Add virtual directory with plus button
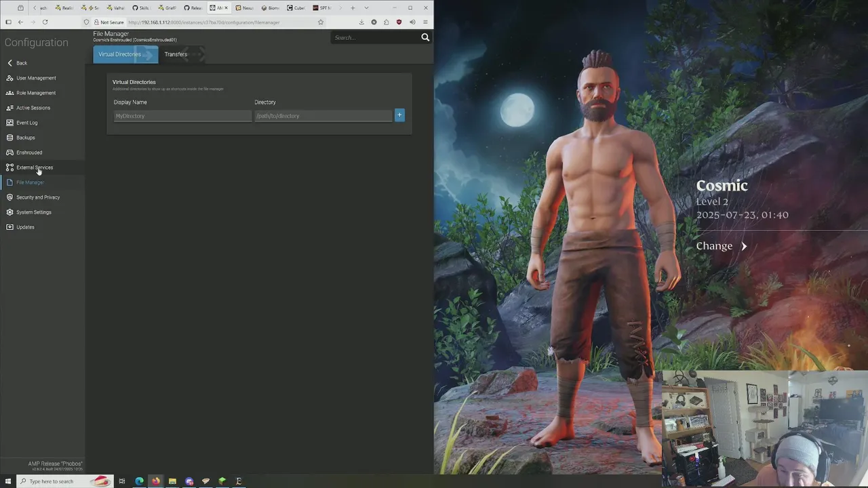 click(399, 115)
